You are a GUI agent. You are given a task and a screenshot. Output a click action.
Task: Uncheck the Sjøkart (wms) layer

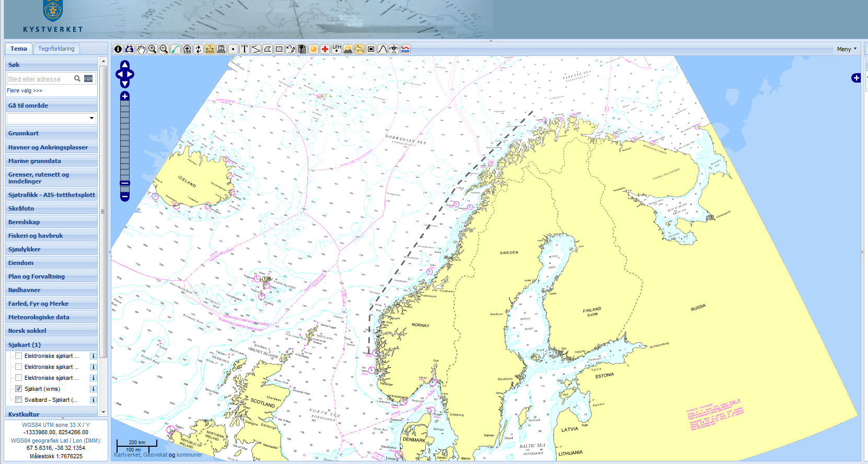(x=19, y=389)
